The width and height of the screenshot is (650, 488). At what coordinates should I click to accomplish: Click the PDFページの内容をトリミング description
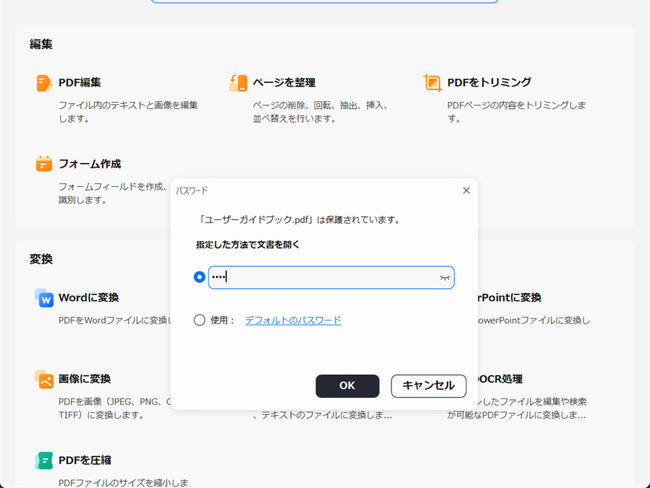tap(517, 112)
